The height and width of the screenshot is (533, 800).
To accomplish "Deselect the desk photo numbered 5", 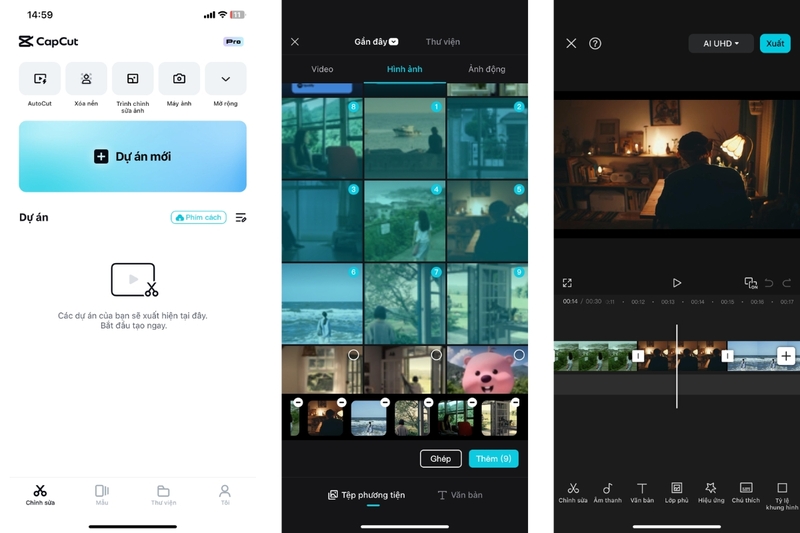I will pos(519,189).
